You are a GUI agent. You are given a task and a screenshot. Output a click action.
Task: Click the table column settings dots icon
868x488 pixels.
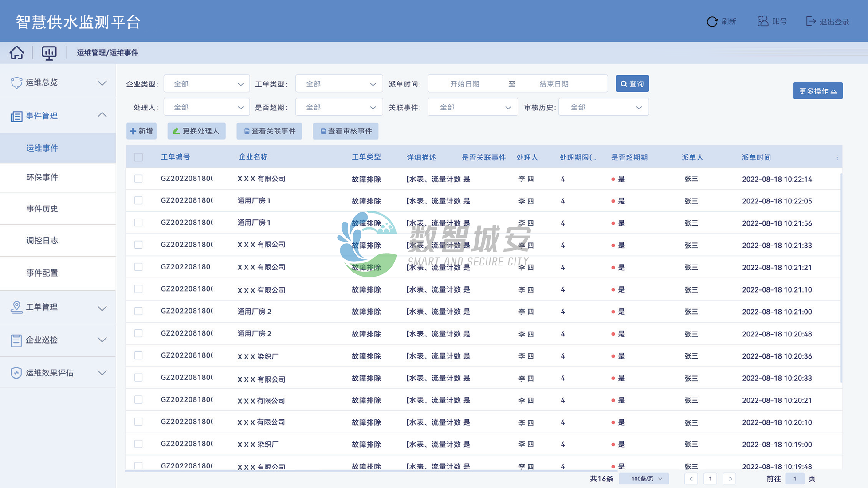click(837, 158)
